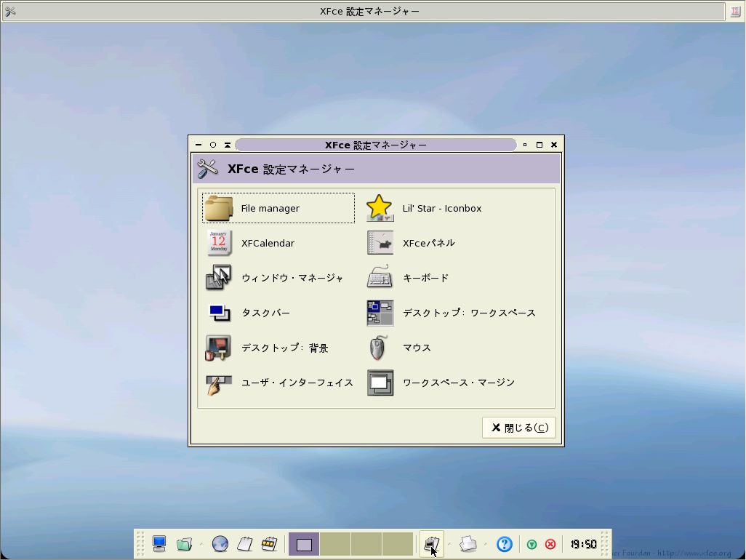The height and width of the screenshot is (560, 746).
Task: Open the calendar launcher in panel
Action: (x=269, y=543)
